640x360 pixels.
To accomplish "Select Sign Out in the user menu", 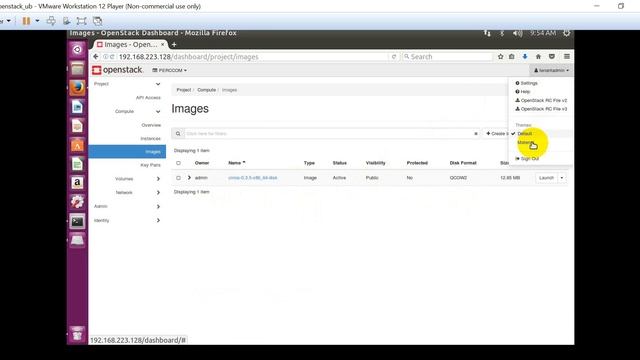I will [x=527, y=159].
